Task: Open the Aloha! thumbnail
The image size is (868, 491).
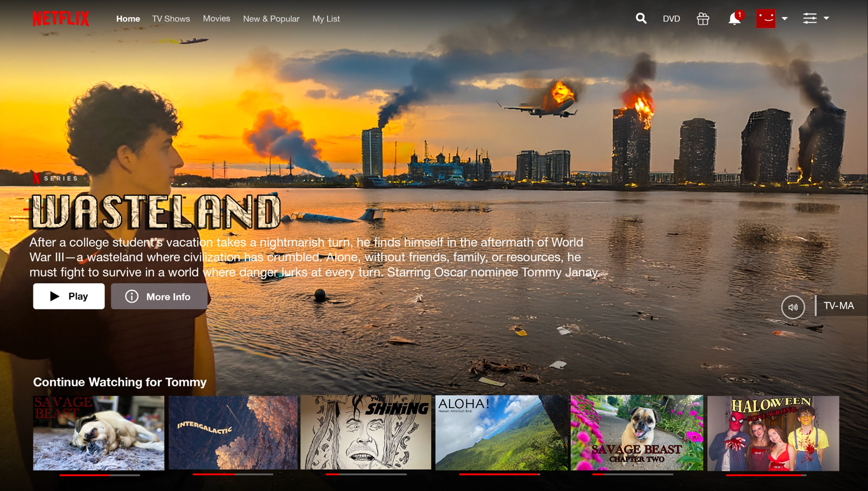Action: click(x=501, y=433)
